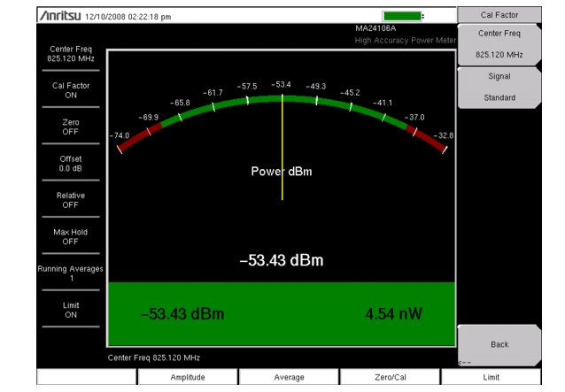Click the blank leftmost bottom menu key
This screenshot has height=392, width=565.
point(87,377)
